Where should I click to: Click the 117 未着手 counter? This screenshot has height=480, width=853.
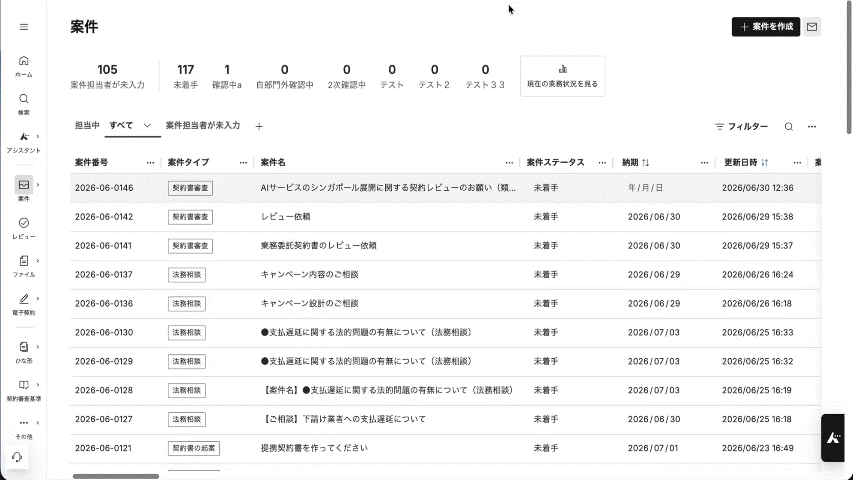[186, 76]
